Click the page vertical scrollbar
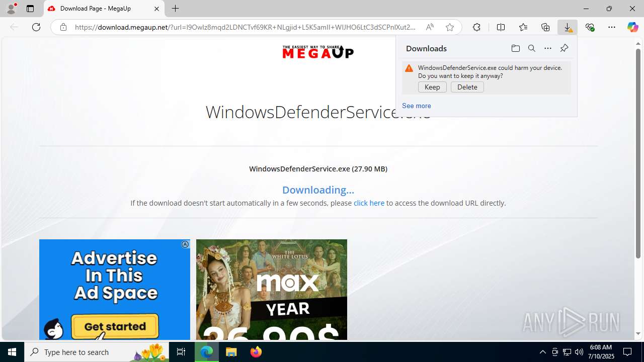Viewport: 644px width, 362px height. pos(638,153)
